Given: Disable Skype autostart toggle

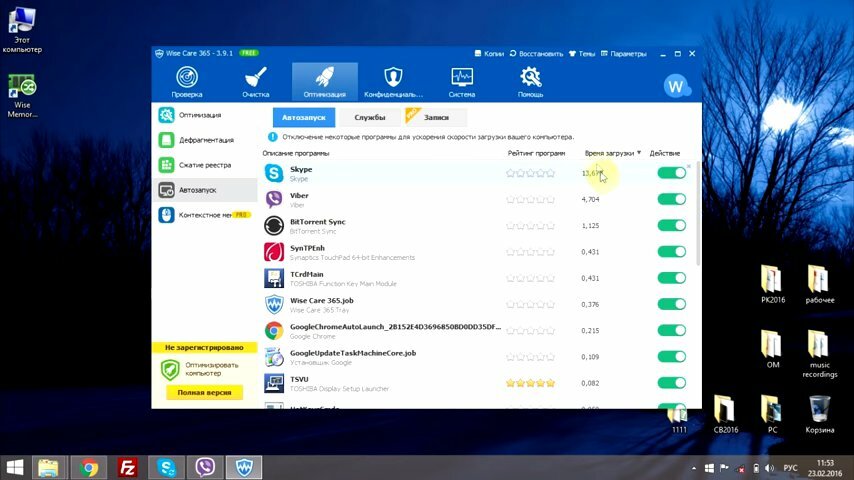Looking at the screenshot, I should point(672,173).
